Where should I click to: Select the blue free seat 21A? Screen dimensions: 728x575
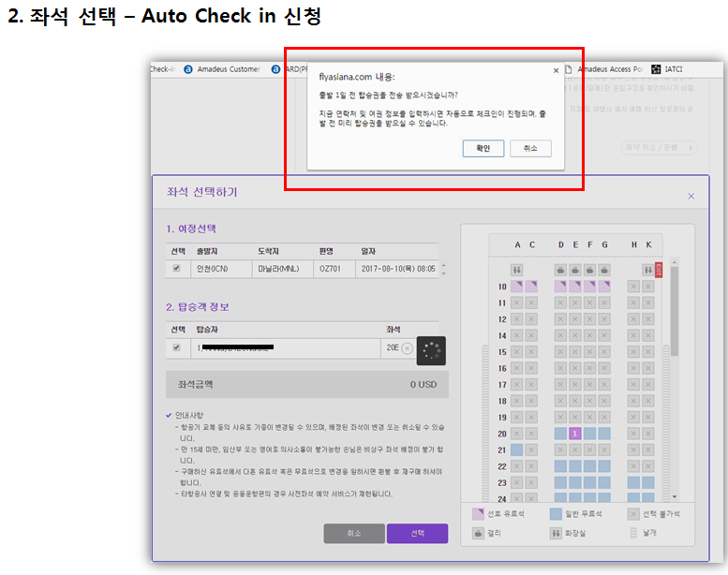coord(517,450)
